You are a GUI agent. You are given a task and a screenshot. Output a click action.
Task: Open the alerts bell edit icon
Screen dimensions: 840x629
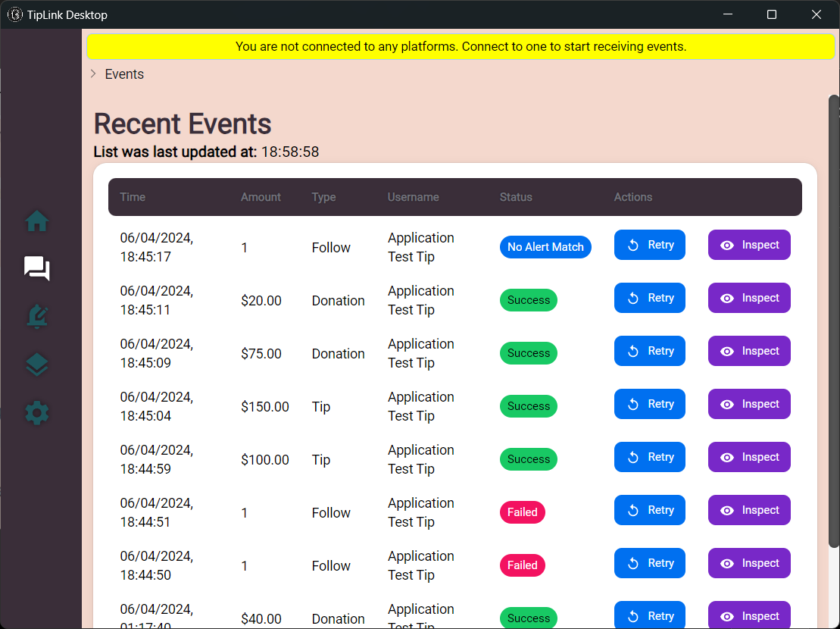tap(37, 317)
